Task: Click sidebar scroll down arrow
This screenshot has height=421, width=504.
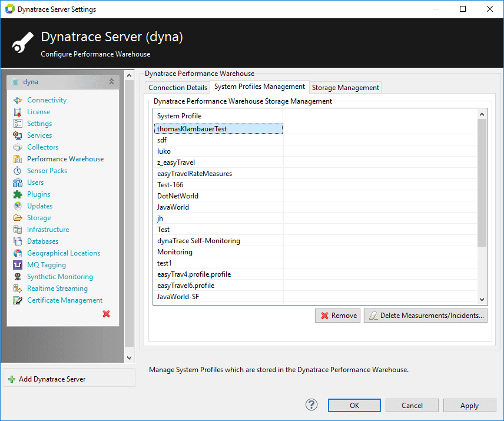Action: pos(129,357)
